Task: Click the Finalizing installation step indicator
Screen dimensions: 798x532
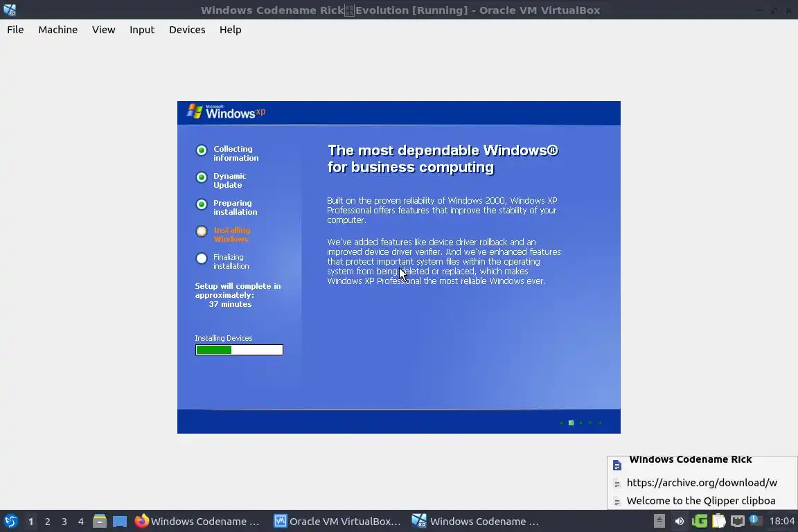Action: click(202, 258)
